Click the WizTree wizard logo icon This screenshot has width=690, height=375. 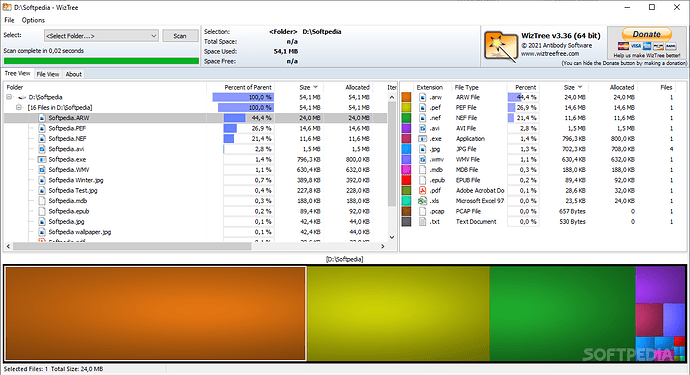(501, 46)
